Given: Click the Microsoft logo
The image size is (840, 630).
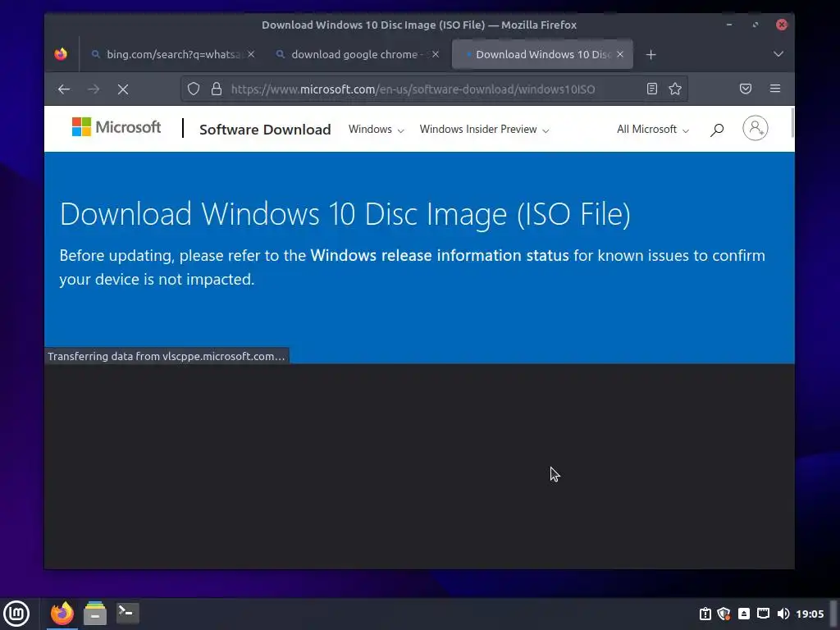Looking at the screenshot, I should pyautogui.click(x=116, y=127).
